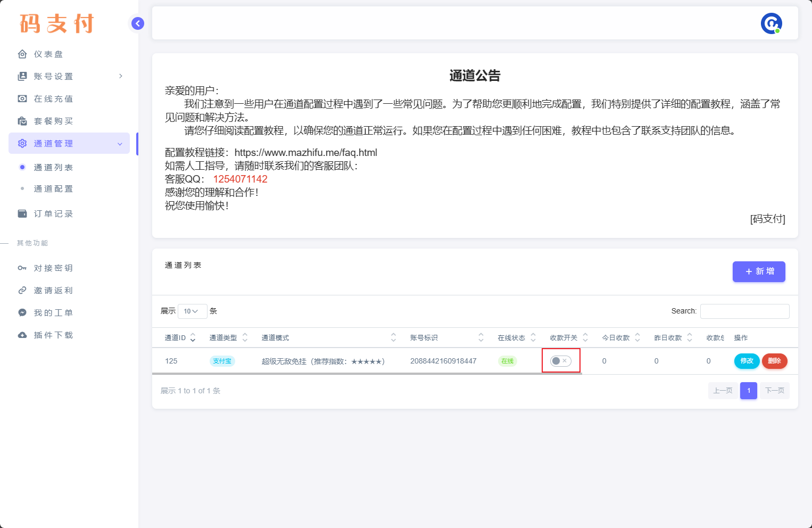This screenshot has width=812, height=528.
Task: Click the 在线充值 recharge icon
Action: 22,99
